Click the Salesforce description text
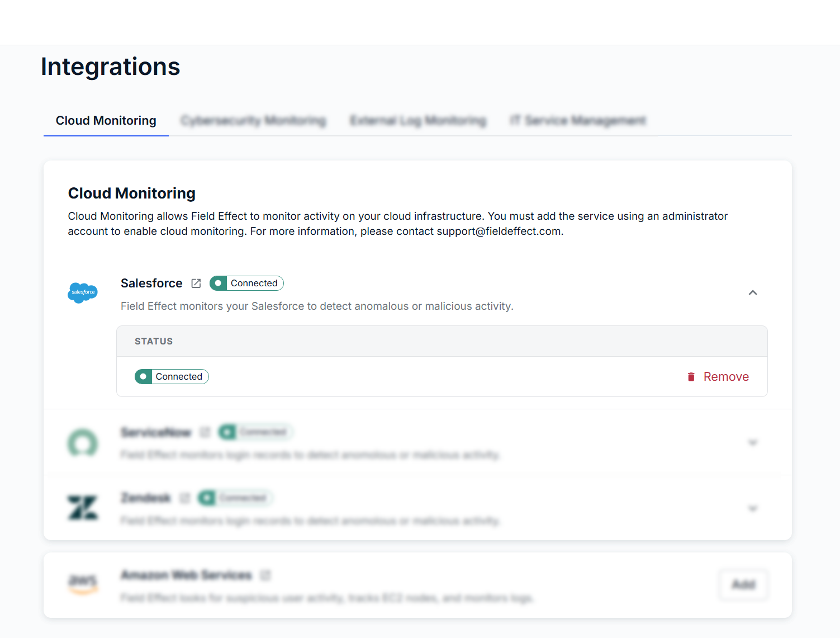 [x=317, y=306]
